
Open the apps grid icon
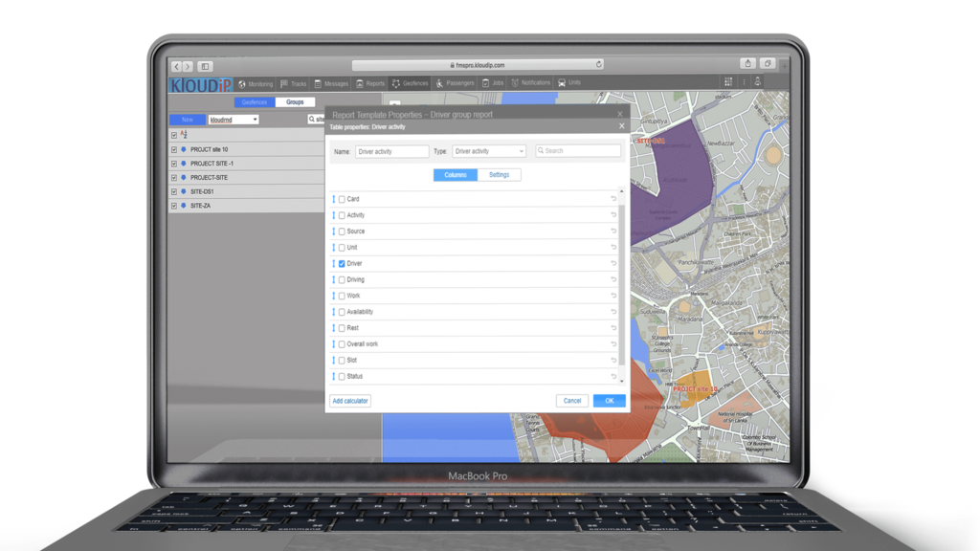[728, 82]
